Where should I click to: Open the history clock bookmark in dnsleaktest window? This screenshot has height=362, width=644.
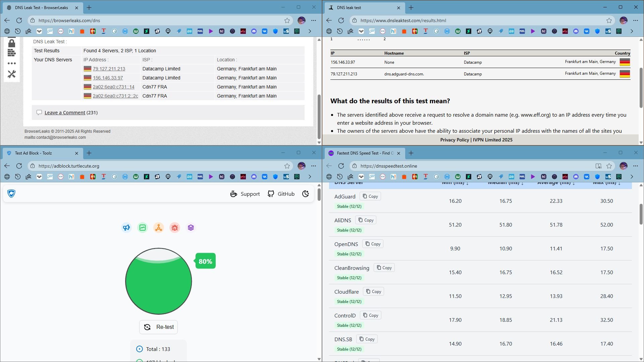[x=340, y=31]
